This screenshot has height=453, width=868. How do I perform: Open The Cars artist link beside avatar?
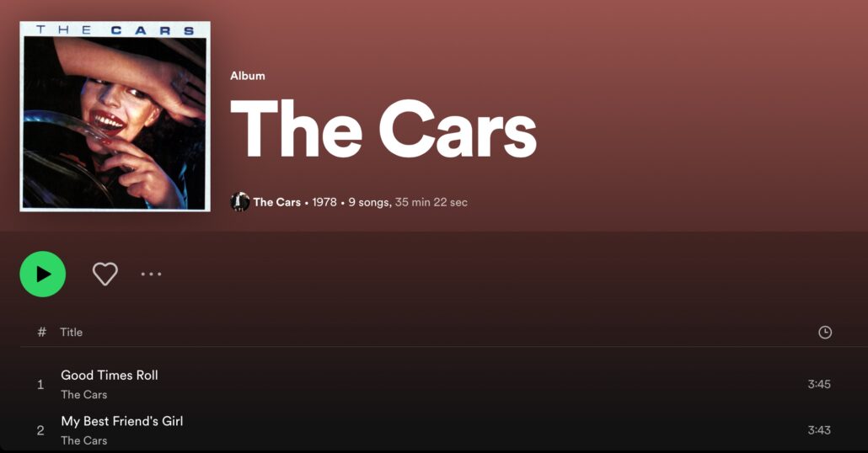[x=276, y=202]
